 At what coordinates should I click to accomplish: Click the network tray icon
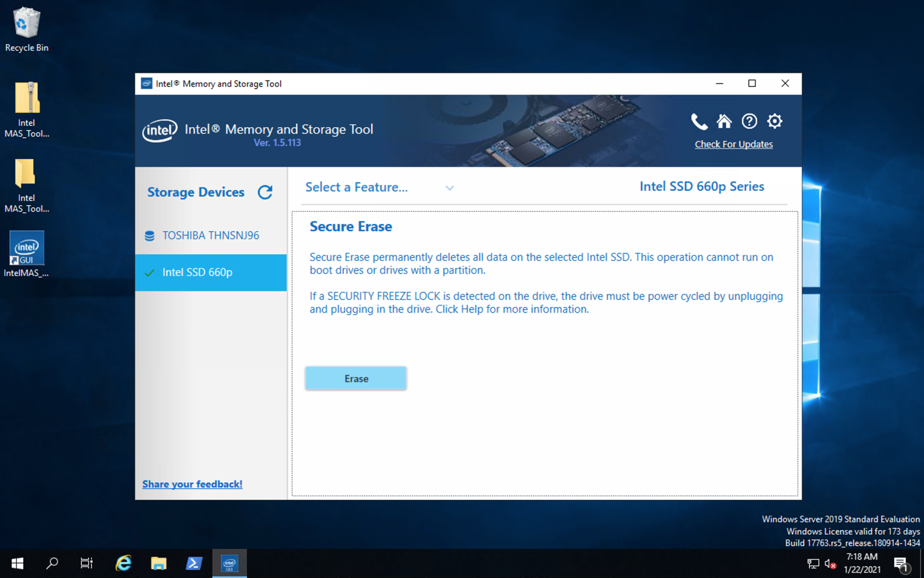coord(813,564)
